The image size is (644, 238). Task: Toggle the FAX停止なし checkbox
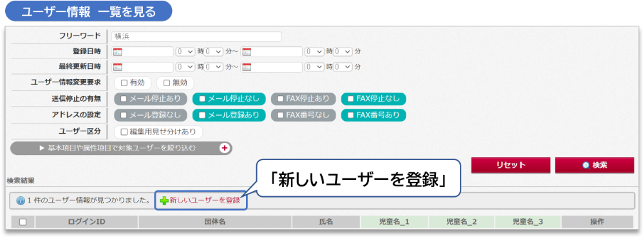tap(350, 98)
